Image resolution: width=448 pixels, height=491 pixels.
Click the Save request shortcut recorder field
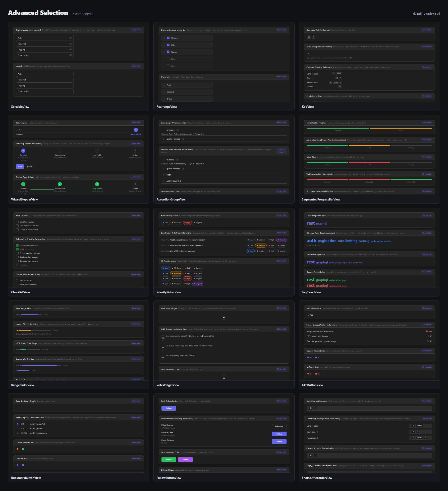tap(420, 432)
